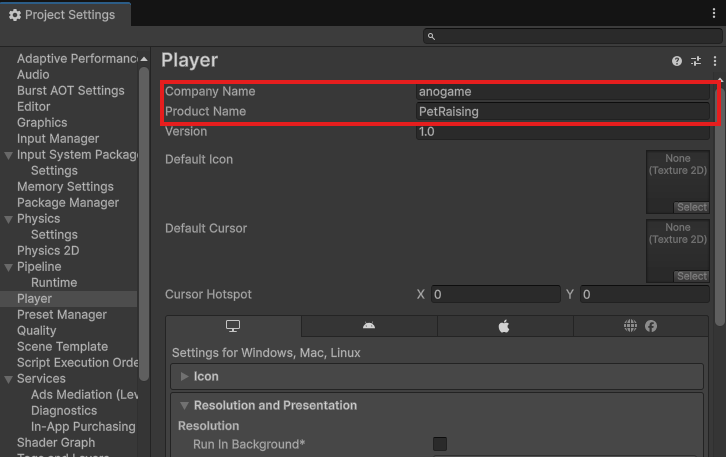Open Settings under Physics
This screenshot has height=457, width=726.
[54, 235]
